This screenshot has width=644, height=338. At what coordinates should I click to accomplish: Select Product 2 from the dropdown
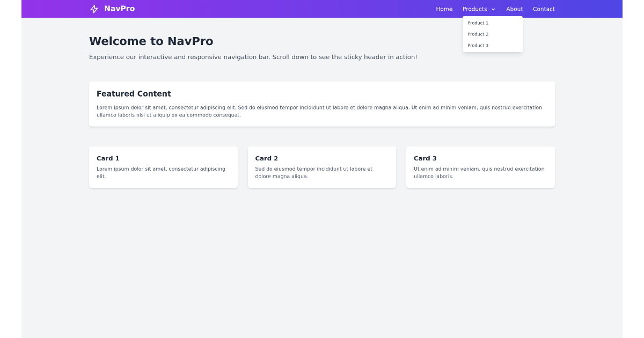(477, 34)
